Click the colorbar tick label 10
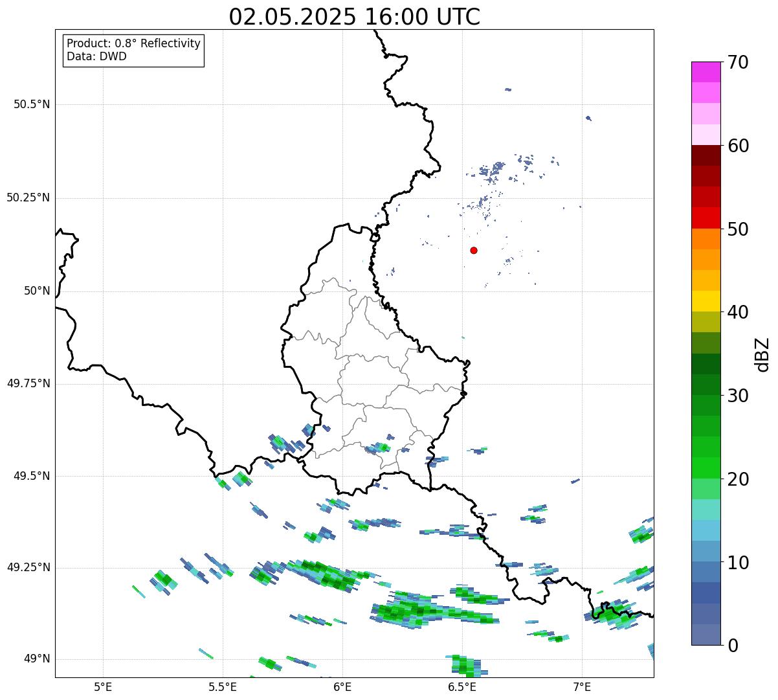This screenshot has width=778, height=700. coord(738,562)
